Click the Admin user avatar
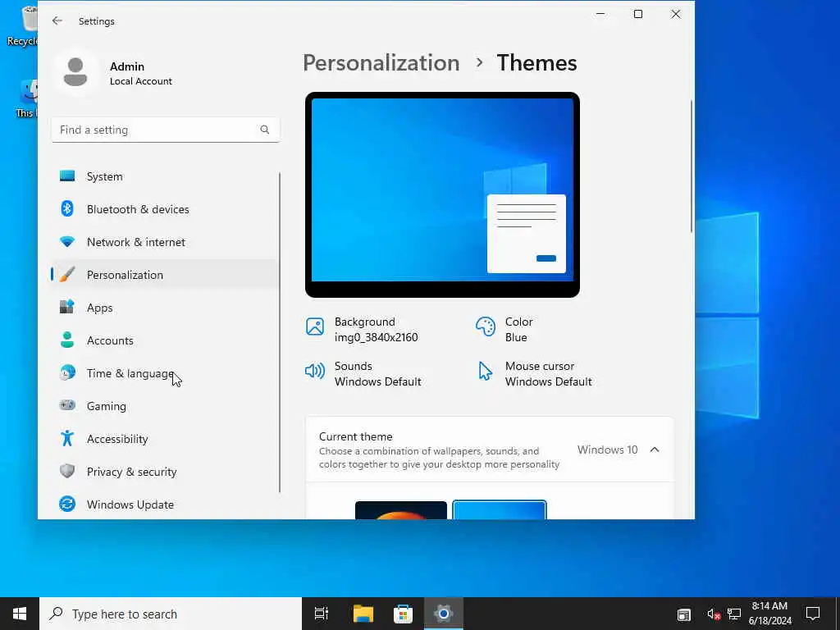Image resolution: width=840 pixels, height=630 pixels. [x=75, y=72]
